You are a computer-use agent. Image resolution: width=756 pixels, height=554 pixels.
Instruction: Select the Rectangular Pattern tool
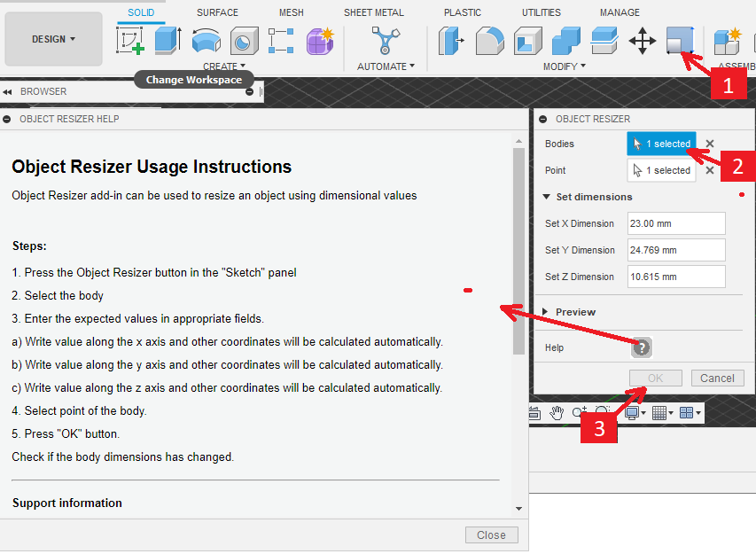coord(281,41)
